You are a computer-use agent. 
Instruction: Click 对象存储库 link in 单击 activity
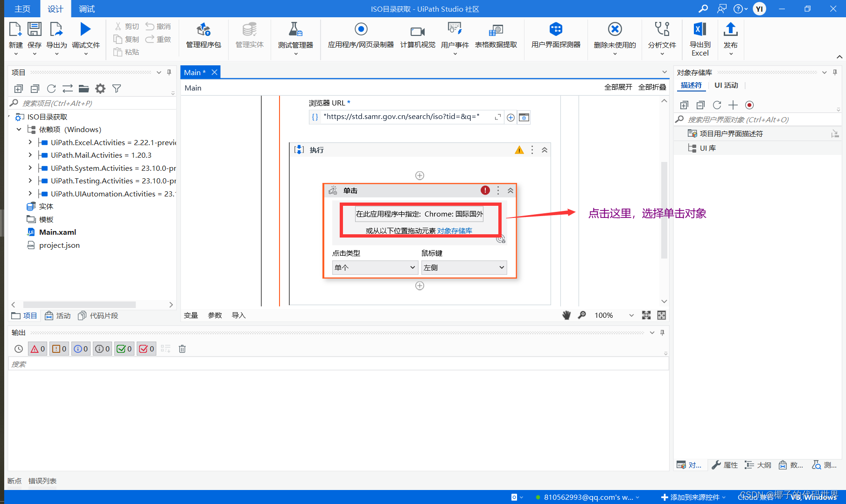[x=454, y=231]
